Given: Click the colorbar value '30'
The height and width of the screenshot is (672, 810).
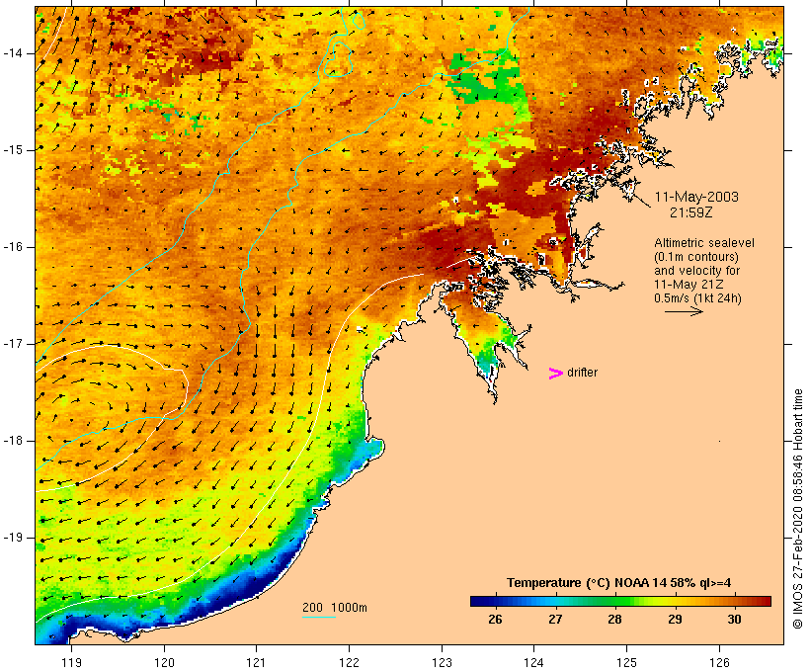Looking at the screenshot, I should point(735,620).
